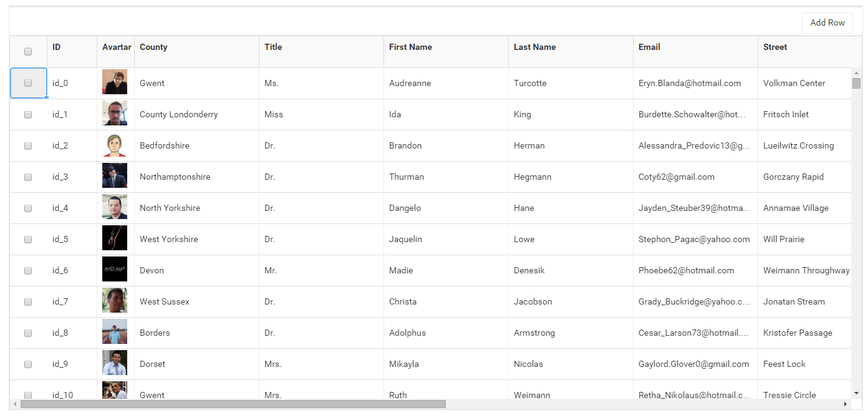Click the Email column header
Screen dimensions: 868x420
[649, 47]
